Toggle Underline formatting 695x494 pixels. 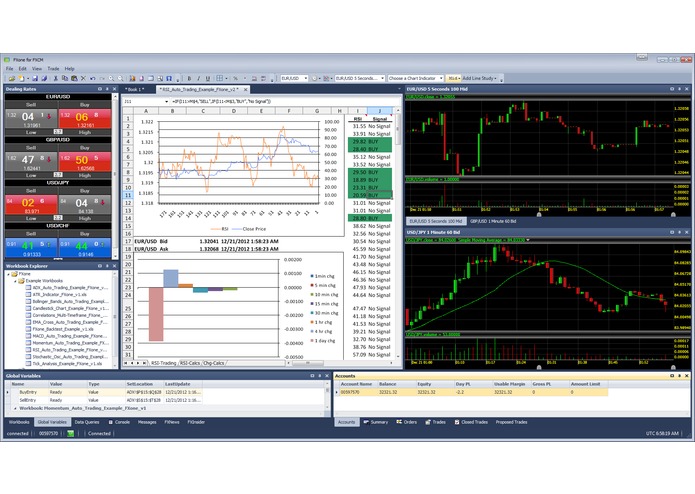coord(207,78)
